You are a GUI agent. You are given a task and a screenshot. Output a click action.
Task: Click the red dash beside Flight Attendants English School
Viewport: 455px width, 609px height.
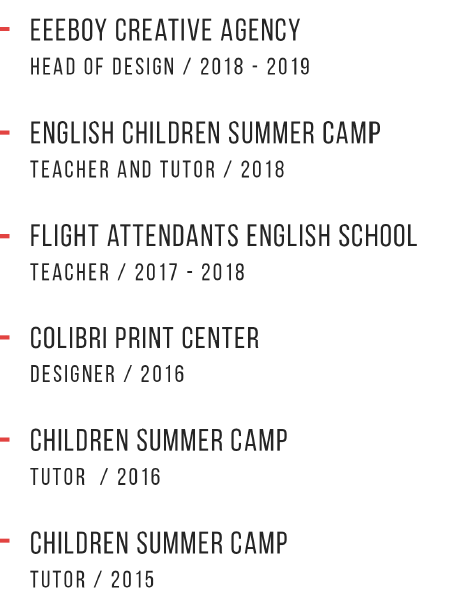[5, 236]
